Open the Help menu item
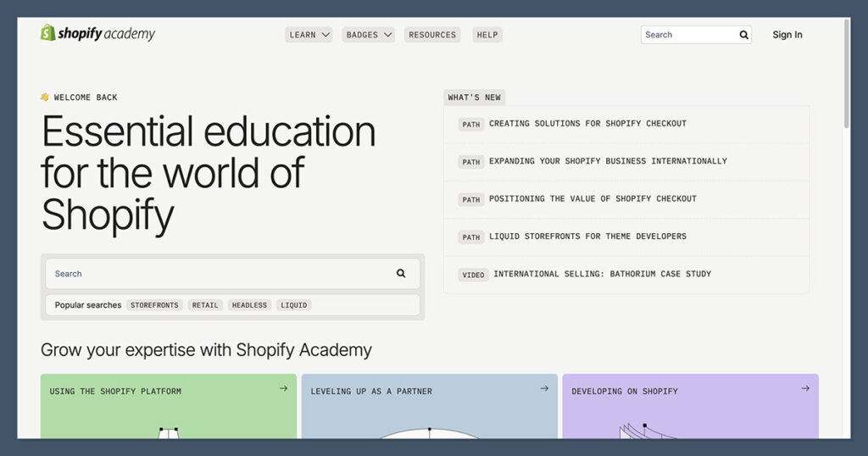The height and width of the screenshot is (456, 868). (487, 35)
